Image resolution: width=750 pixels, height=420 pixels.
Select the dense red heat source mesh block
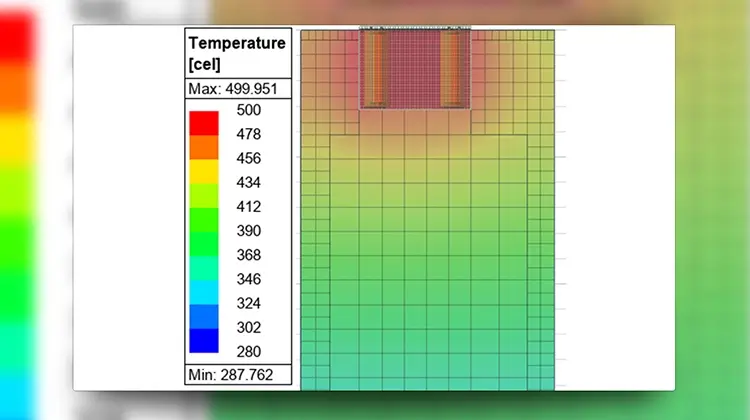tap(415, 68)
